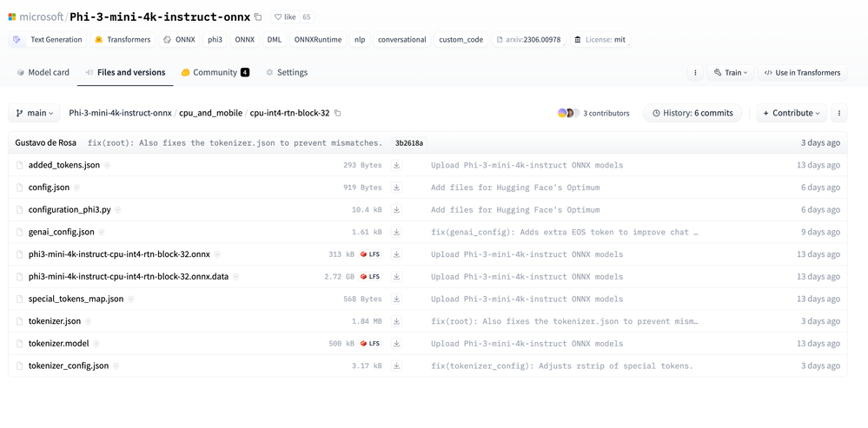This screenshot has height=428, width=868.
Task: Click the ONNXRuntime tag
Action: (x=318, y=40)
